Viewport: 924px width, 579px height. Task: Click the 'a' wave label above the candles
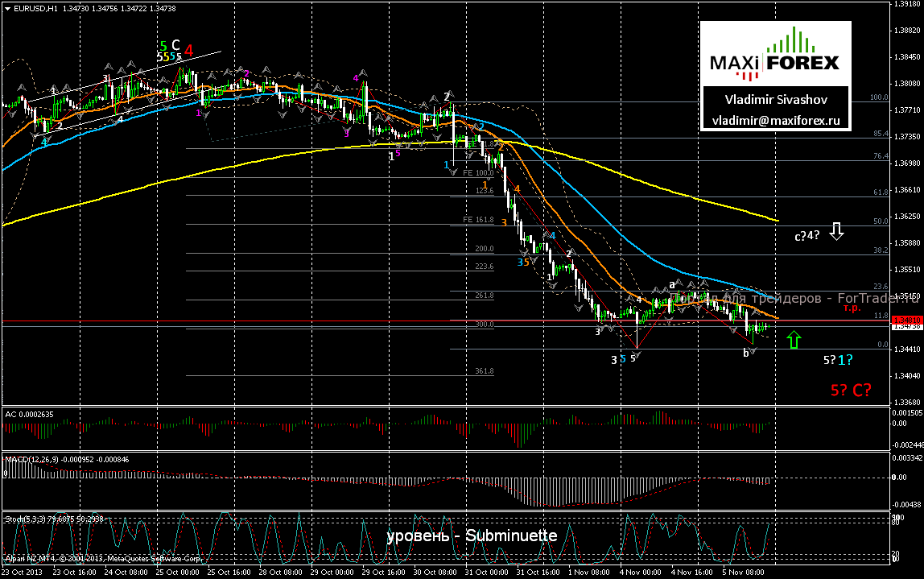point(671,285)
